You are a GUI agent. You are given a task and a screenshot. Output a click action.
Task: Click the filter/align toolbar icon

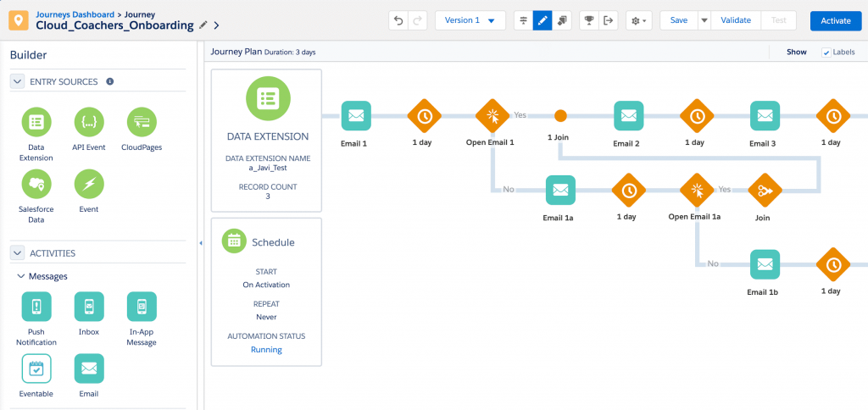[524, 20]
